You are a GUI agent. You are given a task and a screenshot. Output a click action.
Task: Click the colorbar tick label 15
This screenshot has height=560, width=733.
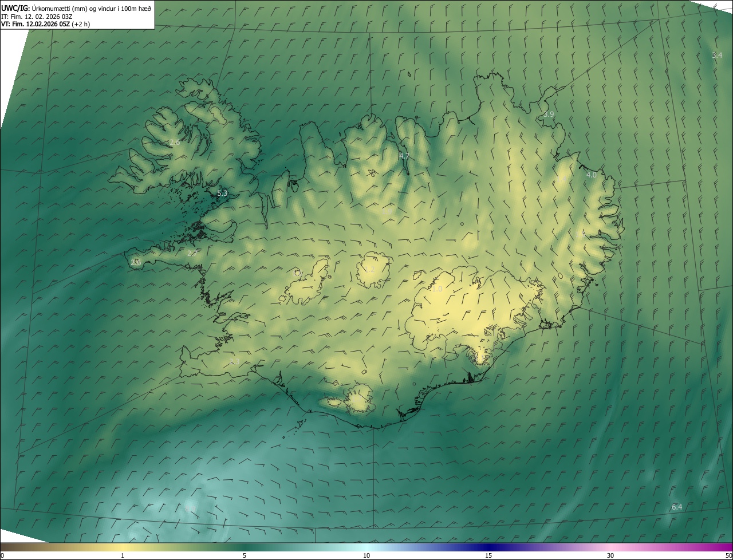tap(488, 555)
